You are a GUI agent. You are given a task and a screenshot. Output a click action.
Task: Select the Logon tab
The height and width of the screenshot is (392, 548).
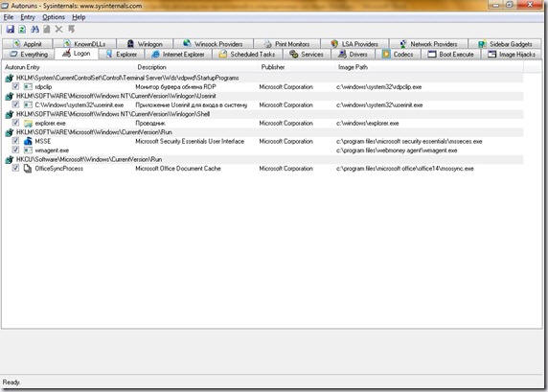pyautogui.click(x=77, y=54)
